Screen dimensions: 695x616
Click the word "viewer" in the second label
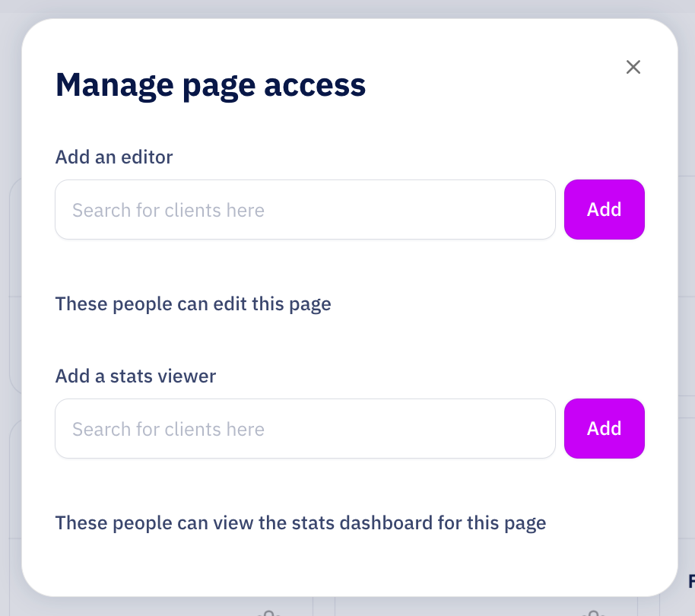tap(189, 376)
